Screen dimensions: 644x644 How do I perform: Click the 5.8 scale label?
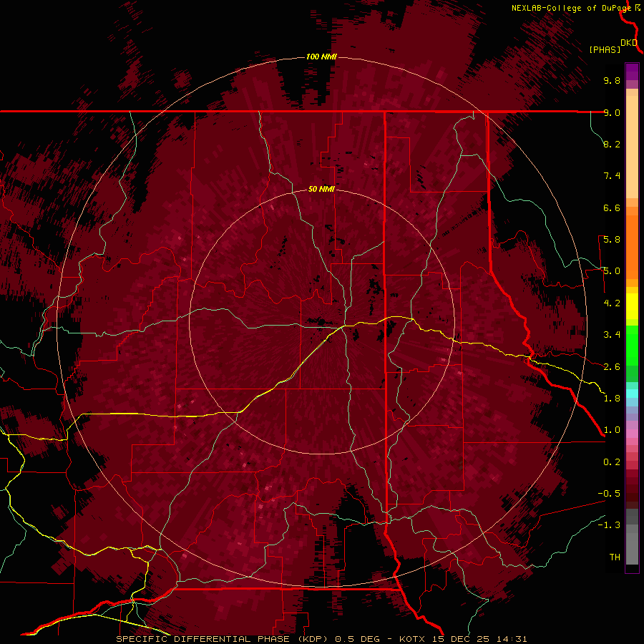[612, 240]
